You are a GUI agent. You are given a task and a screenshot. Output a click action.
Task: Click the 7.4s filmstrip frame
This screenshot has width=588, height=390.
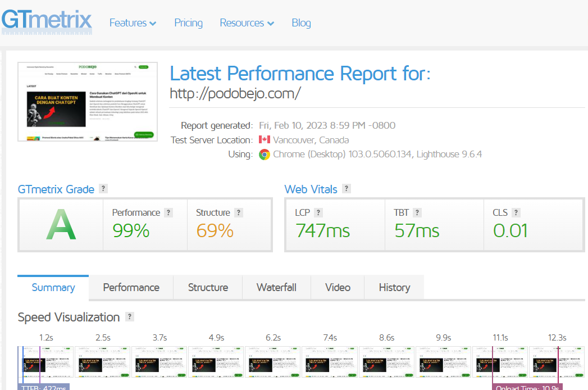click(x=330, y=362)
